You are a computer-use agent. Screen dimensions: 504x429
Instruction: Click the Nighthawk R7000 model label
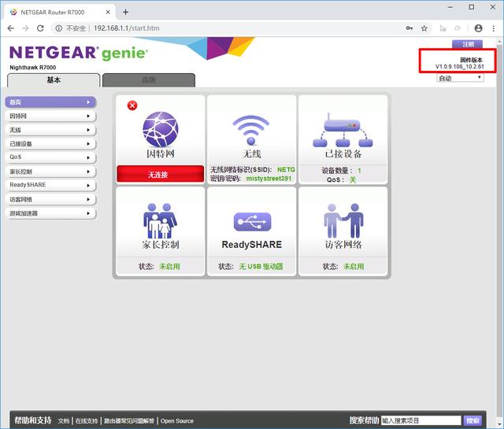coord(33,67)
